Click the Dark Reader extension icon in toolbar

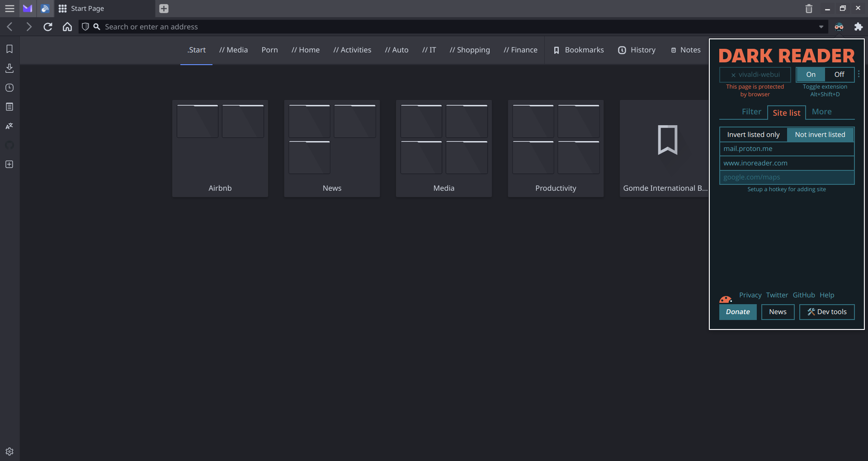tap(839, 27)
